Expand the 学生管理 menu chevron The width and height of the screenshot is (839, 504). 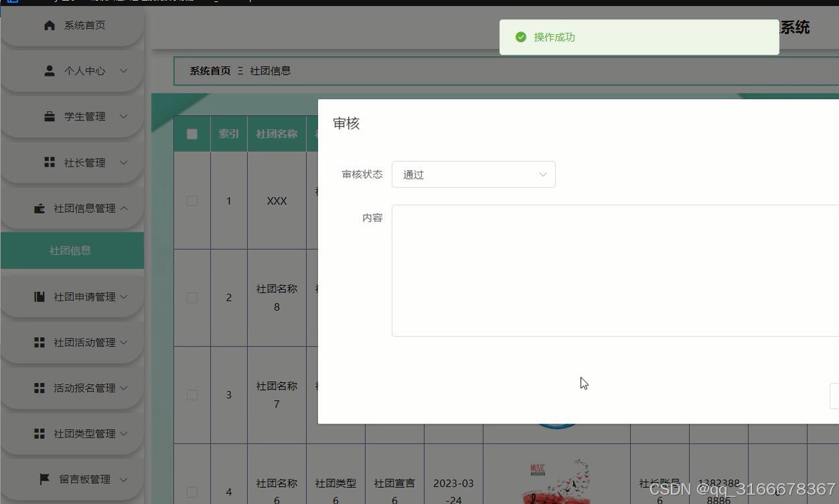click(x=123, y=116)
